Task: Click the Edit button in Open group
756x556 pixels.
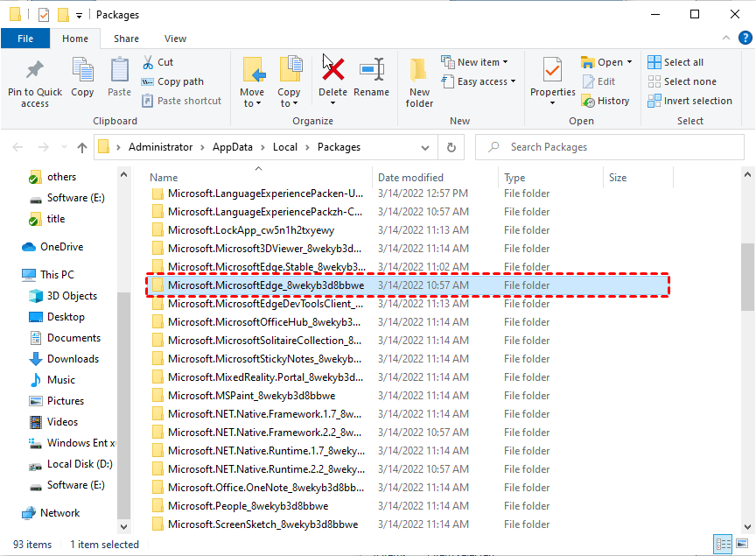Action: coord(598,81)
